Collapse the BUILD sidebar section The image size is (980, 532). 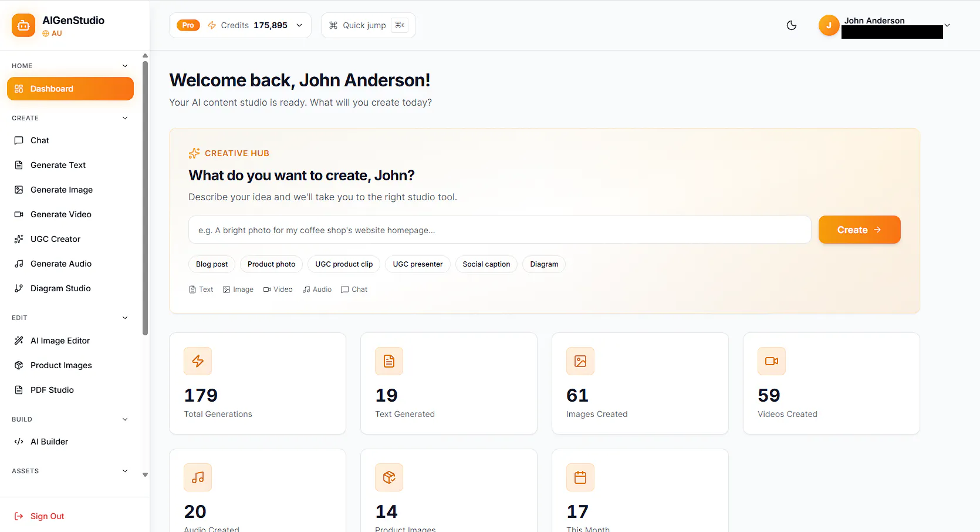point(125,419)
